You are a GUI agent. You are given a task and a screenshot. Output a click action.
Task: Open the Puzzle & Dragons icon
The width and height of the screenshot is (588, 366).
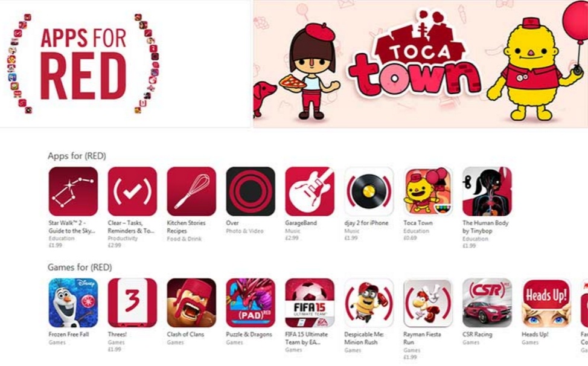tap(251, 303)
